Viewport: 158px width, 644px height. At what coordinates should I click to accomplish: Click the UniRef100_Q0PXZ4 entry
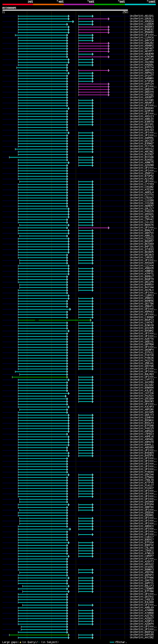tap(141, 84)
